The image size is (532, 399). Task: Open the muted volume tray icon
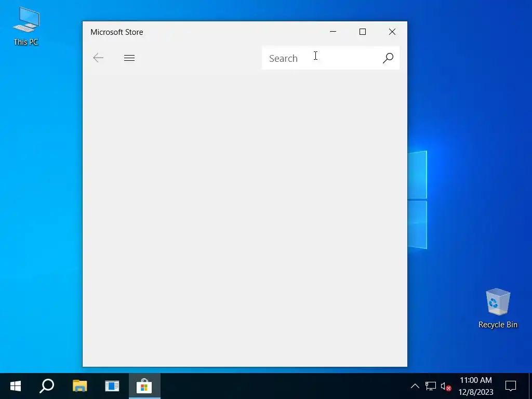[x=446, y=386]
